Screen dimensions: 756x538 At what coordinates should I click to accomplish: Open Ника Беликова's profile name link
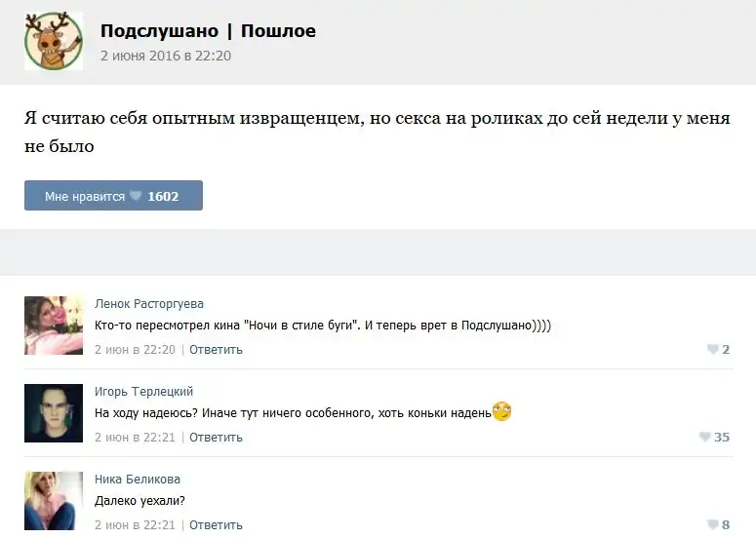(138, 480)
